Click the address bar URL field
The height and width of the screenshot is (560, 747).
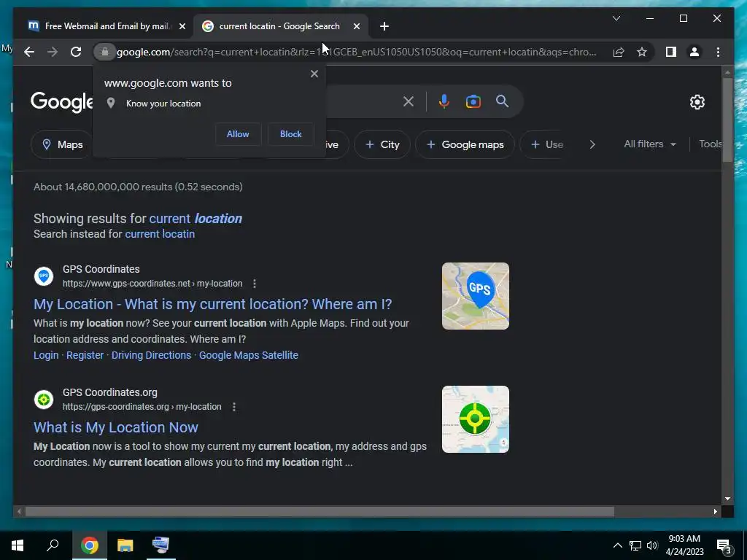356,52
